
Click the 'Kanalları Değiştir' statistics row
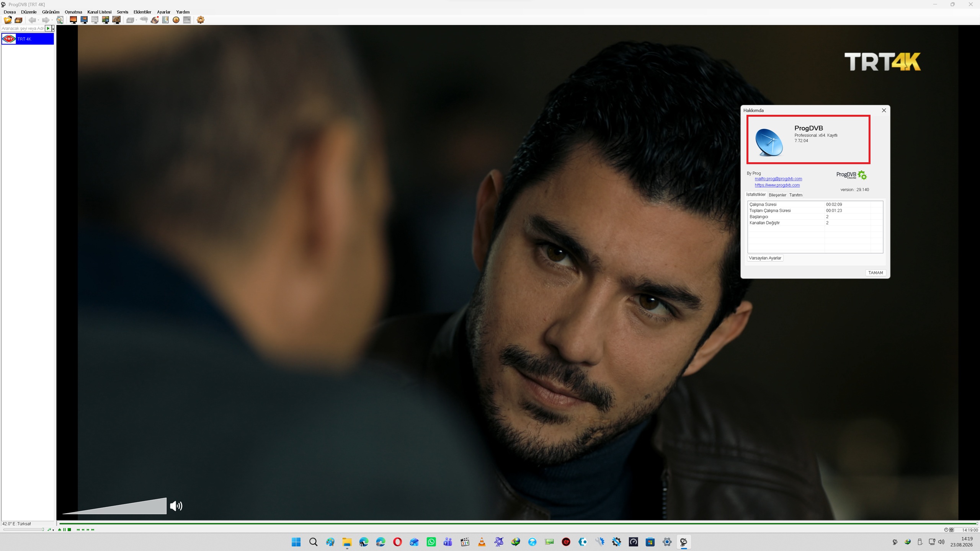tap(815, 223)
